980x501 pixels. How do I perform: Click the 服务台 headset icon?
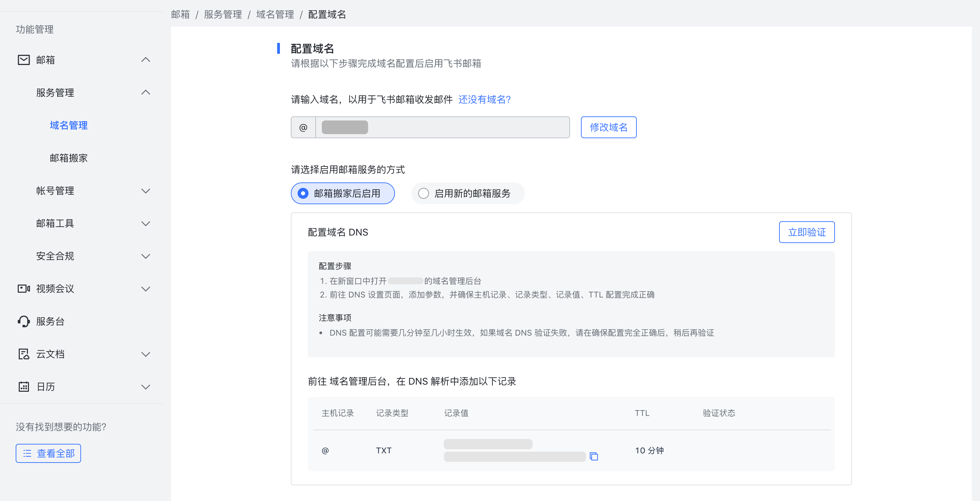[23, 321]
